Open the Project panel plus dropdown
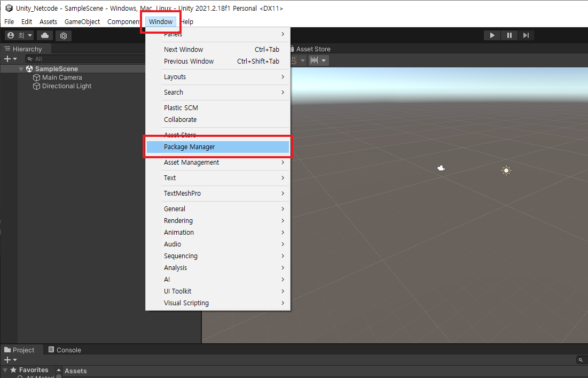This screenshot has height=378, width=588. pyautogui.click(x=10, y=360)
